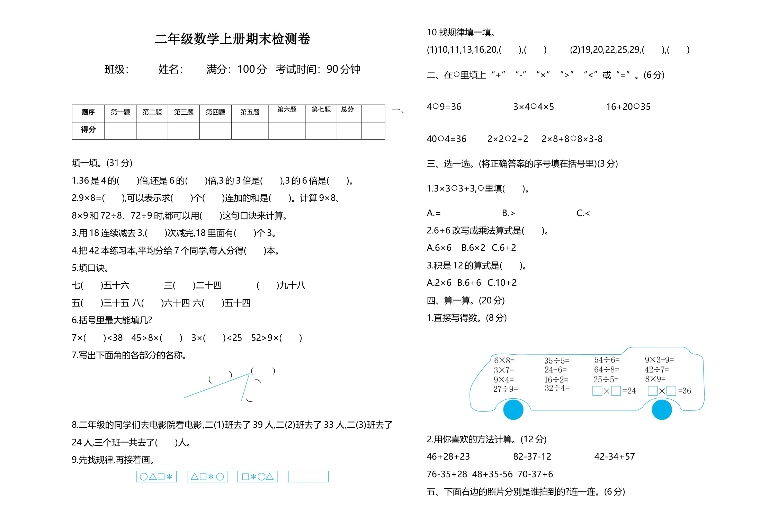This screenshot has width=769, height=532.
Task: Click the 第七题 table cell
Action: point(321,113)
